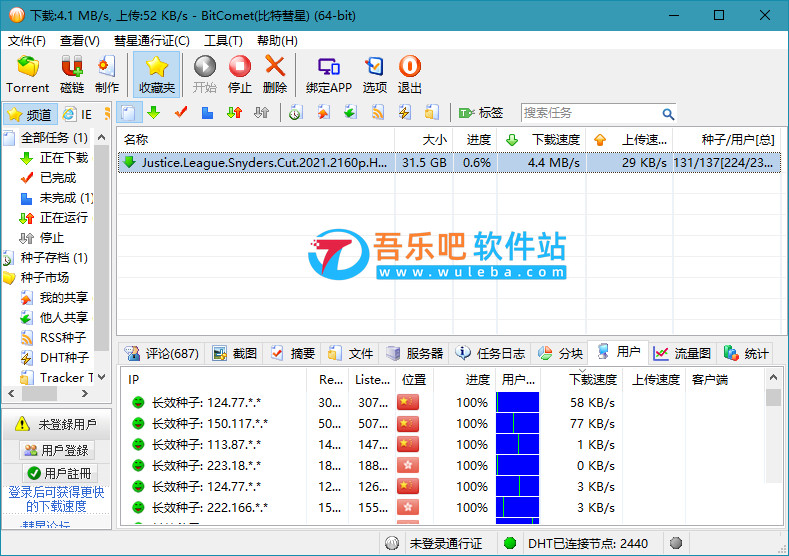Viewport: 789px width, 556px height.
Task: Open the 摘要 tab
Action: click(292, 354)
